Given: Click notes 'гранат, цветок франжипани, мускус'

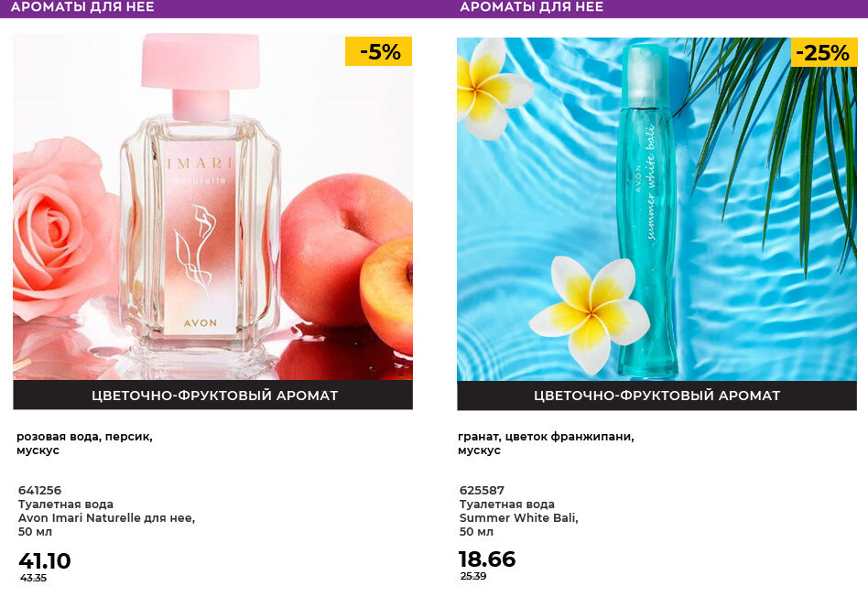Looking at the screenshot, I should 546,443.
